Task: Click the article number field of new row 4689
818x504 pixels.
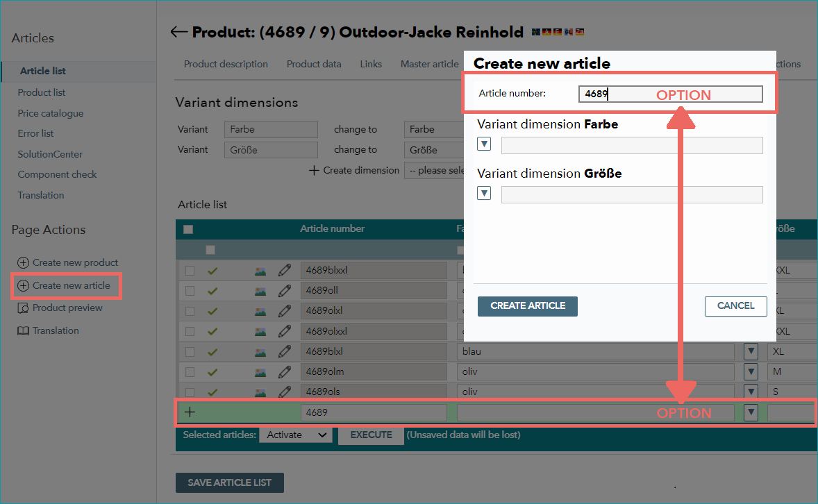Action: pos(374,412)
